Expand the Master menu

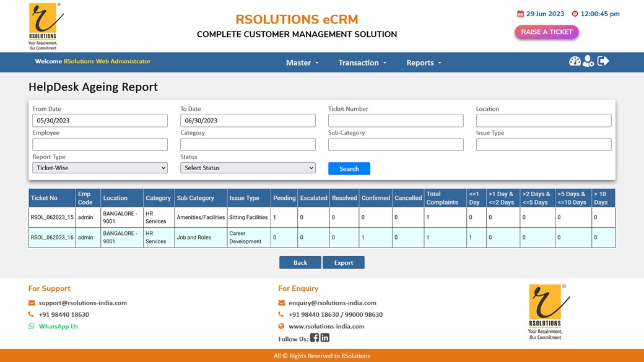tap(302, 62)
